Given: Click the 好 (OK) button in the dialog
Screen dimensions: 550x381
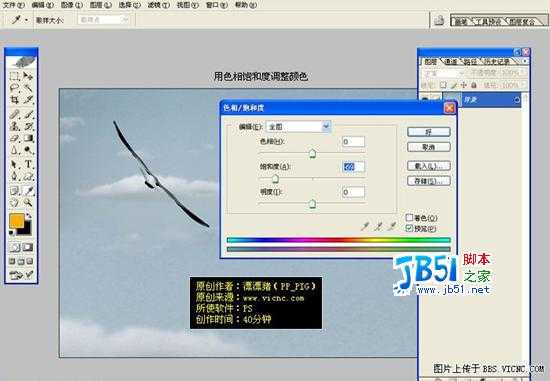Looking at the screenshot, I should point(429,132).
